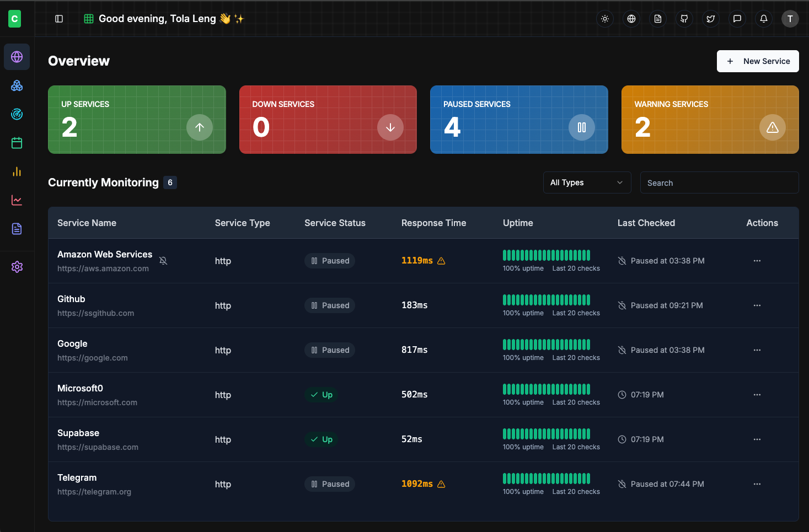Open the radar monitoring icon in sidebar
The width and height of the screenshot is (809, 532).
(x=17, y=114)
